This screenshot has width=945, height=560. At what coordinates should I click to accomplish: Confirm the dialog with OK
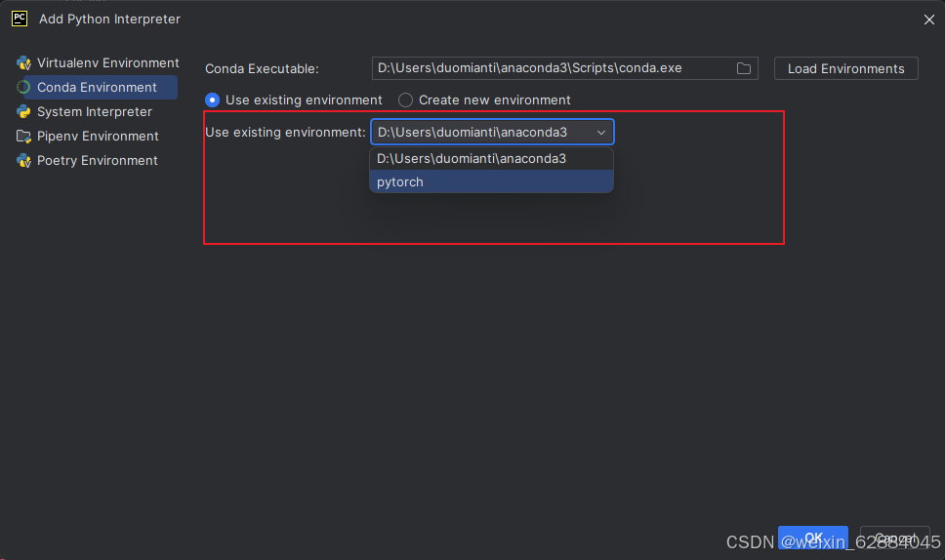click(x=812, y=538)
